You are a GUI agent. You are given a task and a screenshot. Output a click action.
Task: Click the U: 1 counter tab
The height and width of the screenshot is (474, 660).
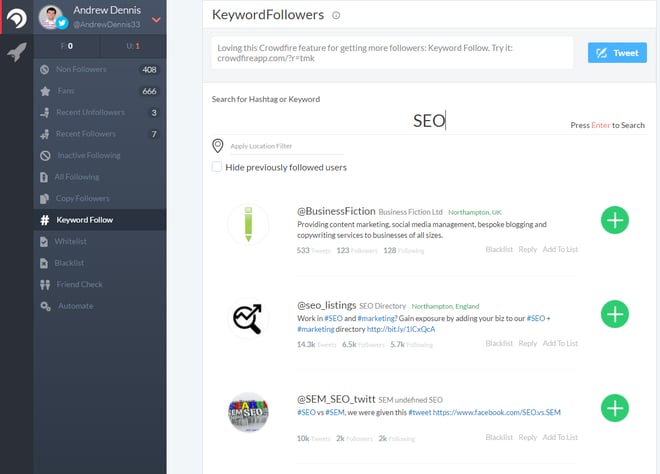point(133,46)
